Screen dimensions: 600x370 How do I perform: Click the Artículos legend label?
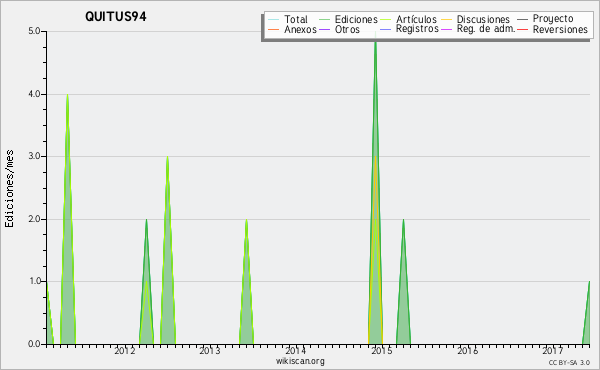416,20
